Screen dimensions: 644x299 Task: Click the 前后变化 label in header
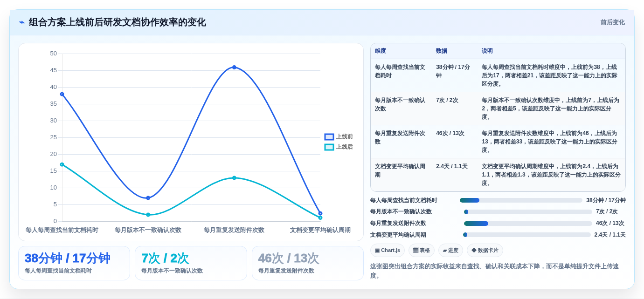tap(612, 22)
